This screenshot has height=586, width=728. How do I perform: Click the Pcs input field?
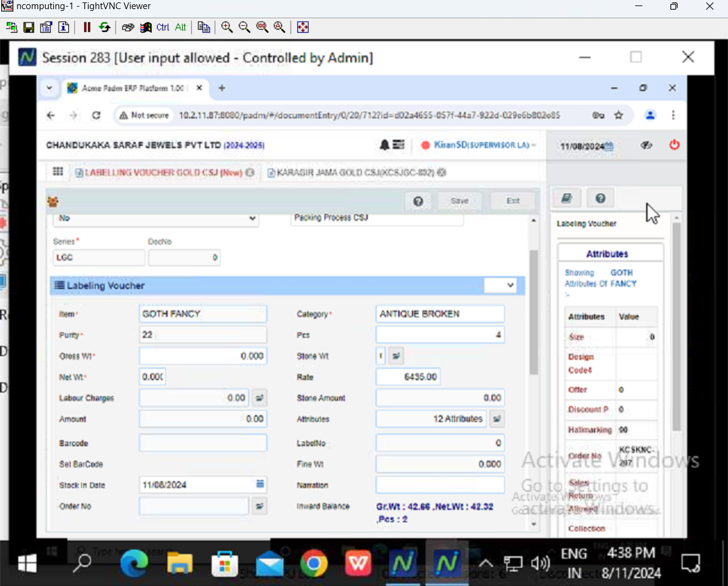[440, 335]
